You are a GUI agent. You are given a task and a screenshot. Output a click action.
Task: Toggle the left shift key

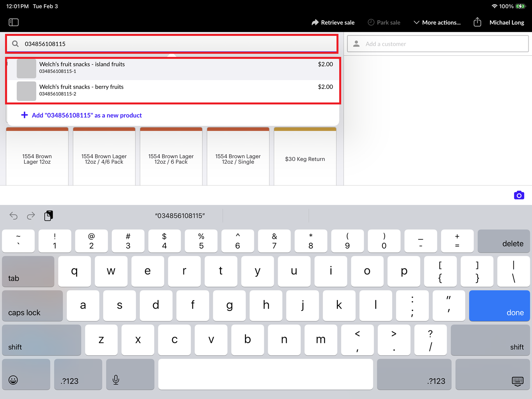click(42, 340)
